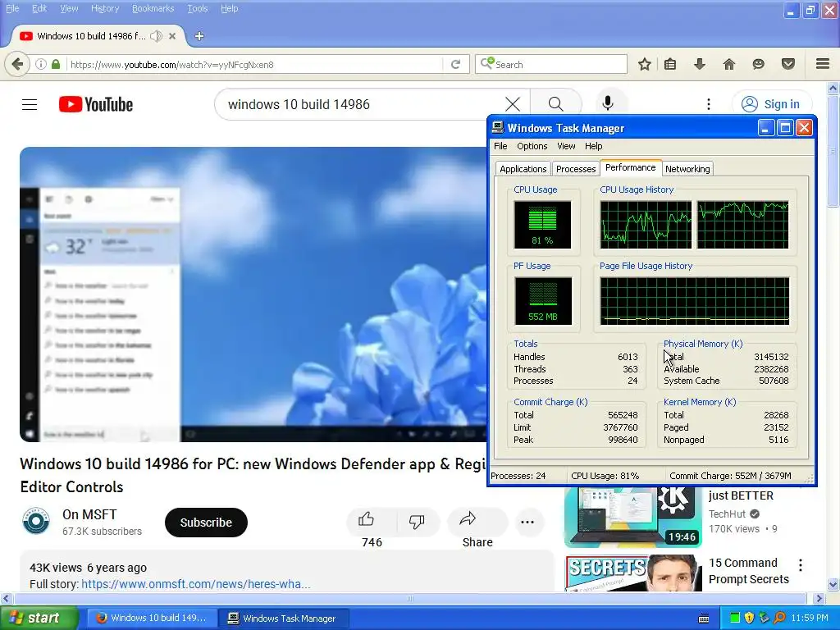This screenshot has width=840, height=630.
Task: Click the Firefox Search box
Action: click(x=552, y=64)
